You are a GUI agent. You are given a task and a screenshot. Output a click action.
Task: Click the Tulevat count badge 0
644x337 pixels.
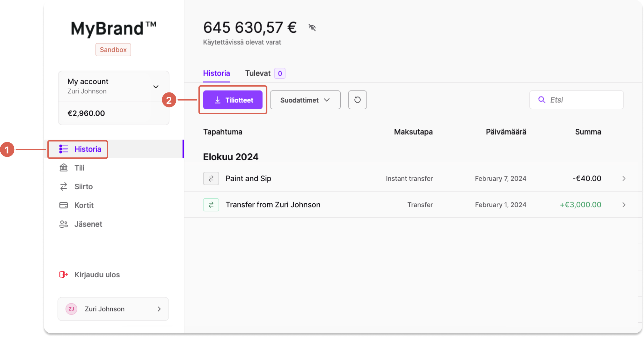pyautogui.click(x=280, y=73)
